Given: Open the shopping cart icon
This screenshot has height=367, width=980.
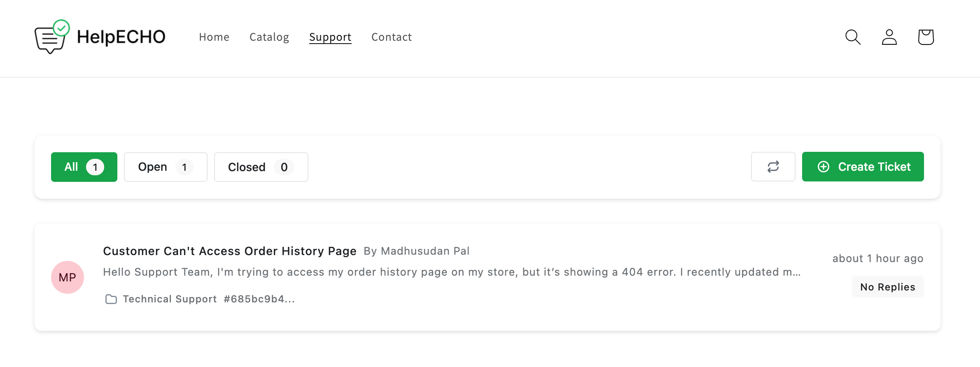Looking at the screenshot, I should (926, 37).
